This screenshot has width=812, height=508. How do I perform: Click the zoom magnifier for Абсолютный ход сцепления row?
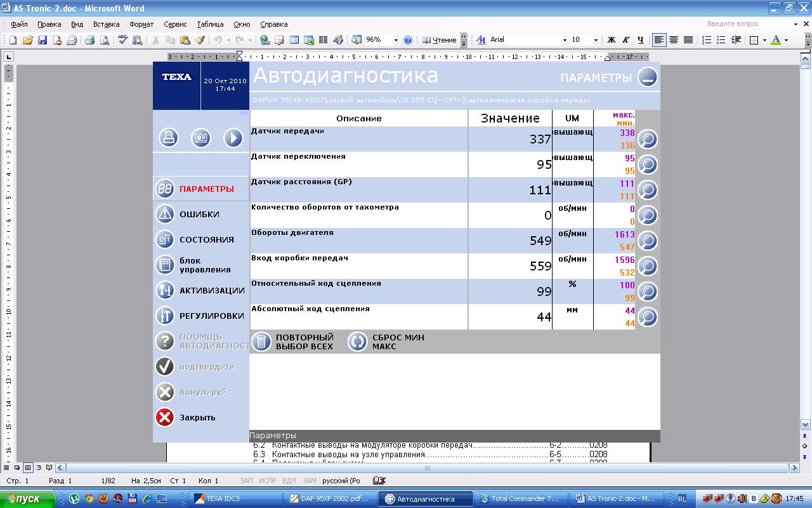647,317
